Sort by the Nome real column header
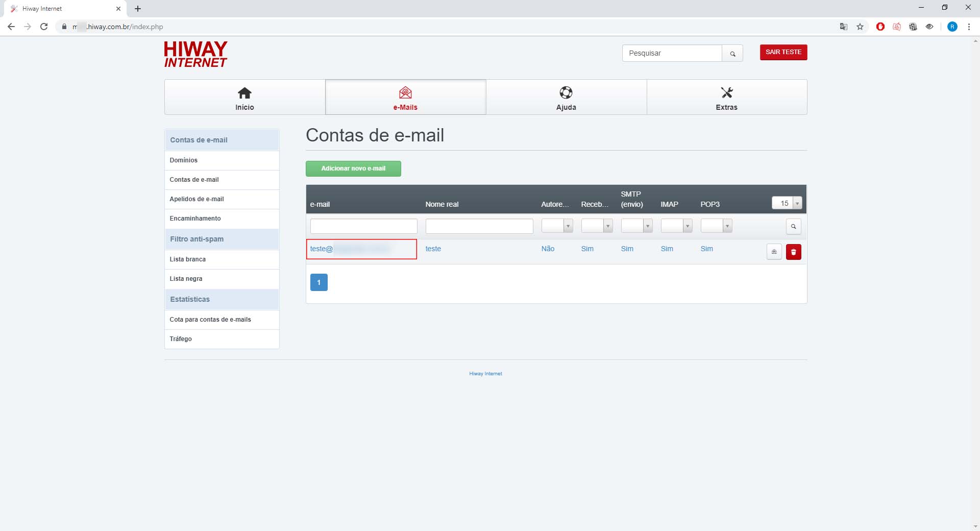 pyautogui.click(x=442, y=204)
